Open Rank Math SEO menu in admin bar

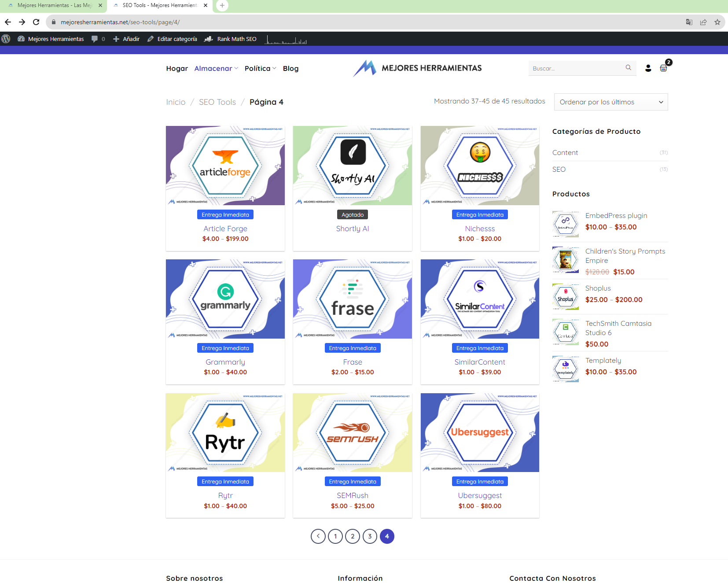tap(230, 39)
